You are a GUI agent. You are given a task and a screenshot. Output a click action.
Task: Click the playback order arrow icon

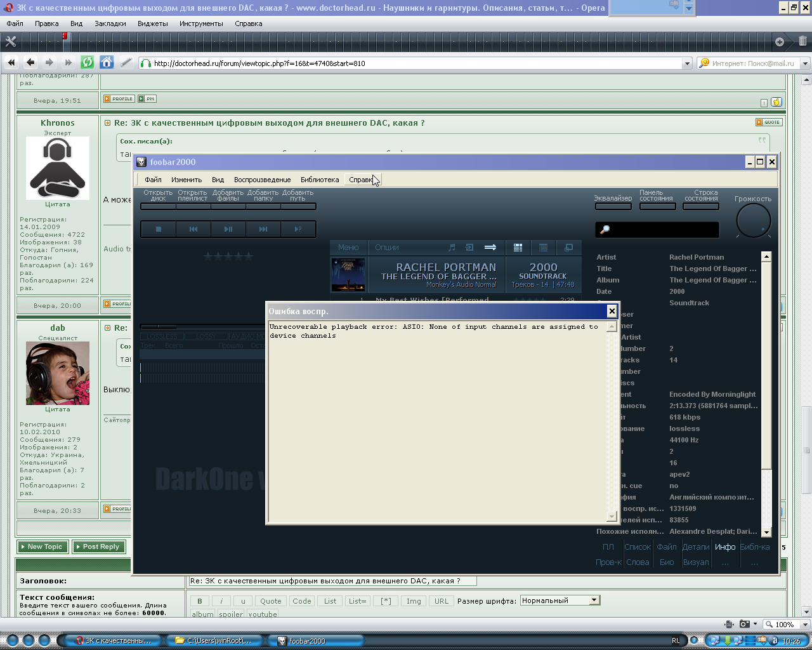[490, 248]
